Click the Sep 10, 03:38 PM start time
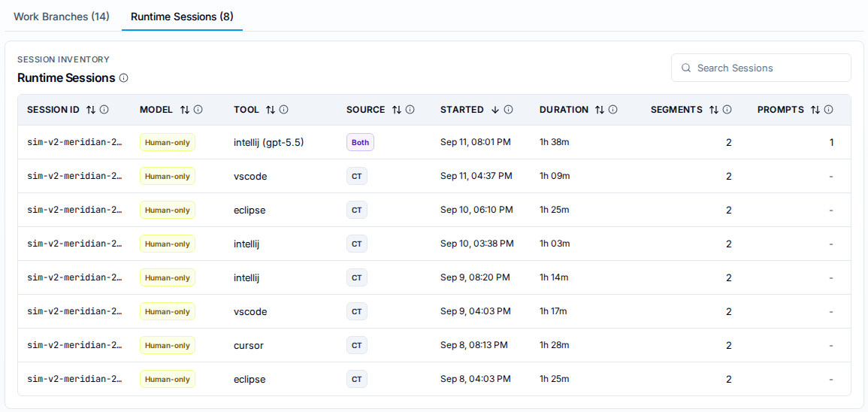Screen dimensions: 868x412 coord(477,244)
